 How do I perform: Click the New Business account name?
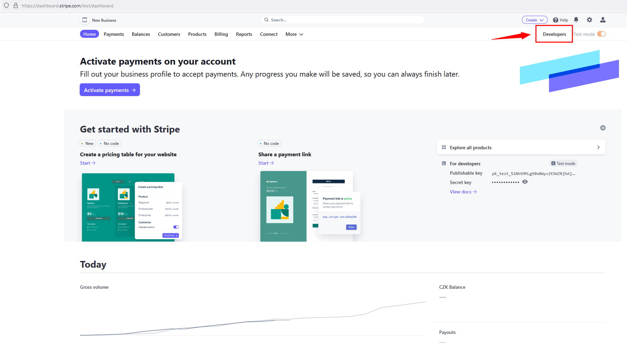pos(104,20)
